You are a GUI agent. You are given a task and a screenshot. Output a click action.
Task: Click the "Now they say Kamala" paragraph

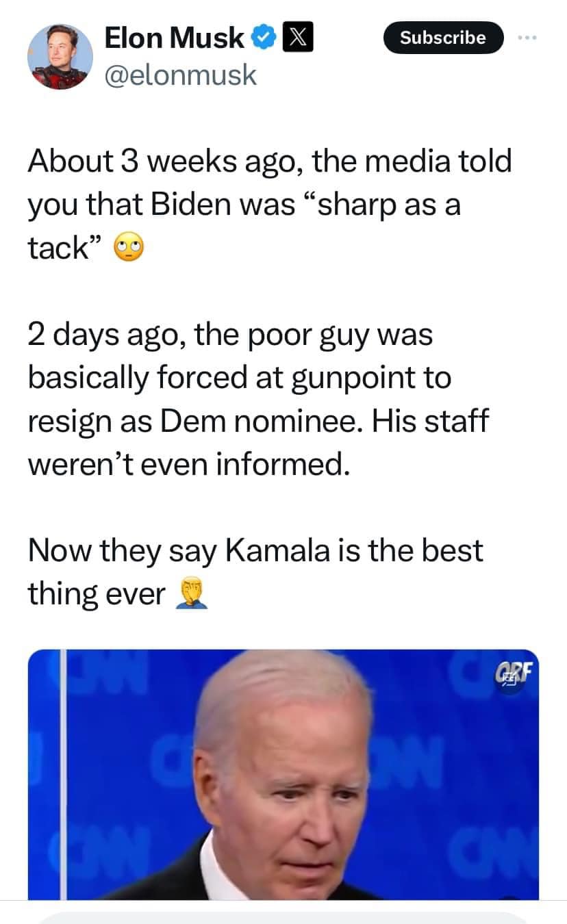255,571
